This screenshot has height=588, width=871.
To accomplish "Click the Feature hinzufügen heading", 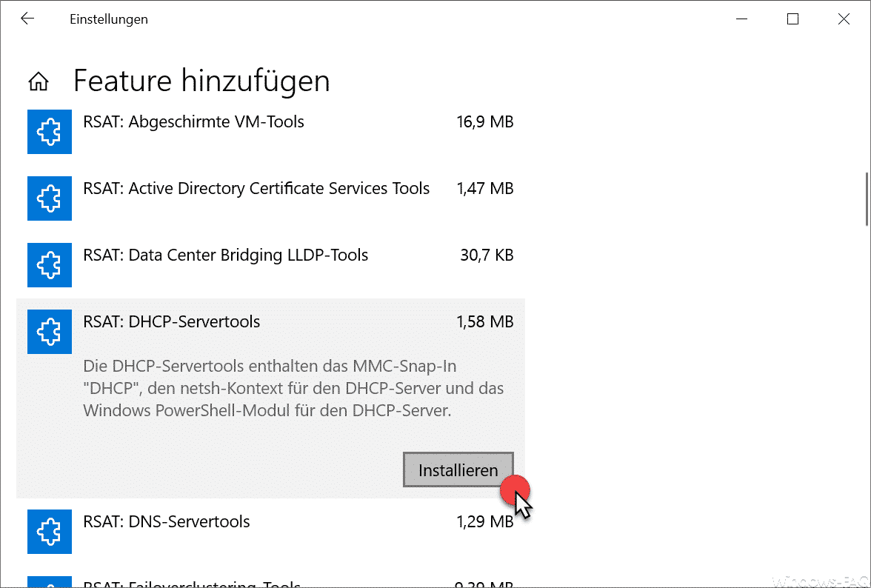I will point(201,81).
